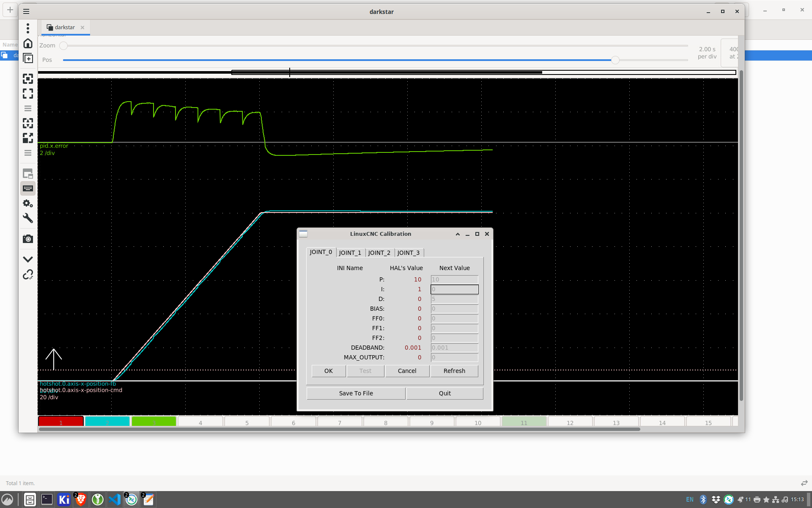Image resolution: width=812 pixels, height=508 pixels.
Task: Open the taskbar application menu icon
Action: (x=7, y=500)
